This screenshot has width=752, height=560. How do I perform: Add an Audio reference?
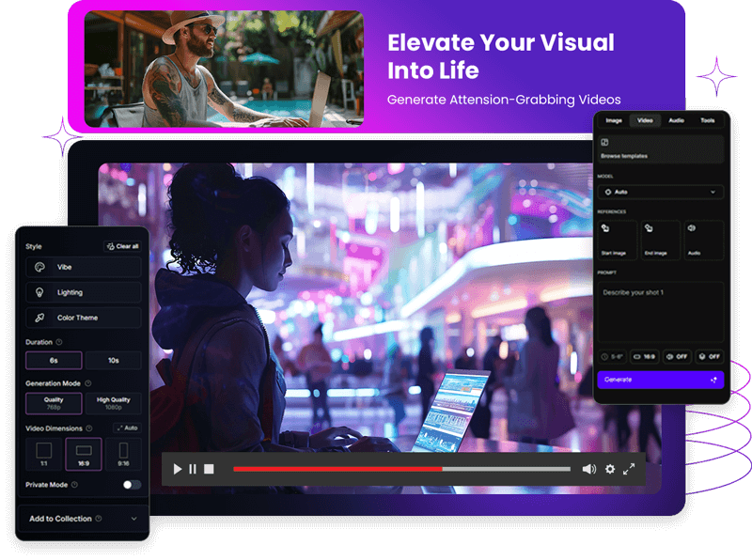(704, 240)
